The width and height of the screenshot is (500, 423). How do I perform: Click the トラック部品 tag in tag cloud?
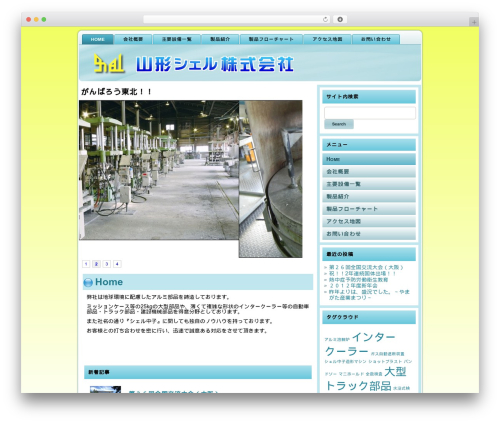tap(358, 386)
